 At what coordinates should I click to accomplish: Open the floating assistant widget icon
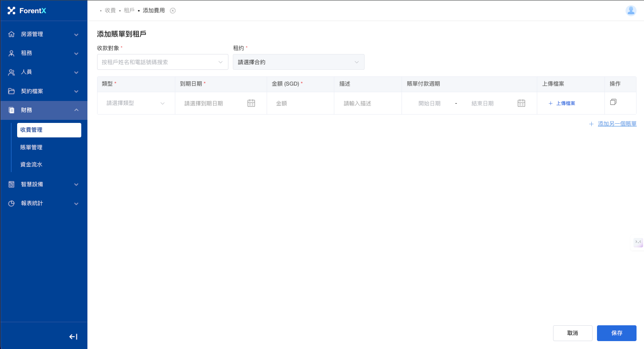tap(638, 242)
